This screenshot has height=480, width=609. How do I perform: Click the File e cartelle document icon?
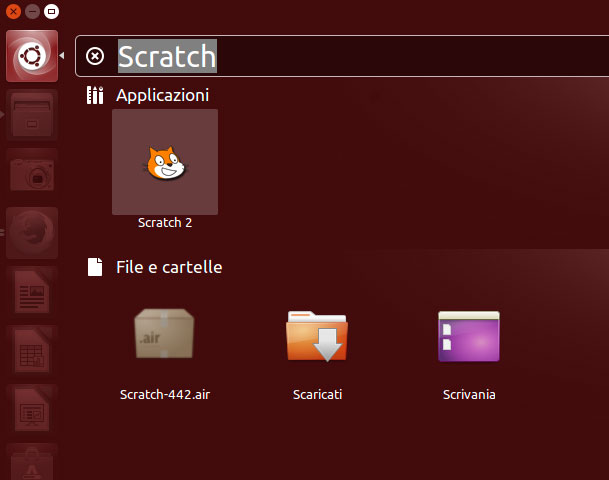pos(95,267)
